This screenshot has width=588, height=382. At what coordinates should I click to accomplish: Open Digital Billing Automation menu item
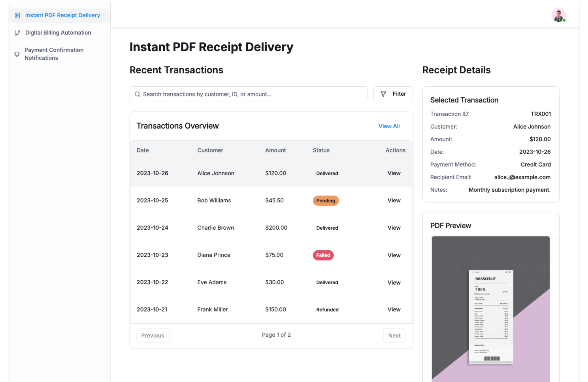(x=58, y=33)
